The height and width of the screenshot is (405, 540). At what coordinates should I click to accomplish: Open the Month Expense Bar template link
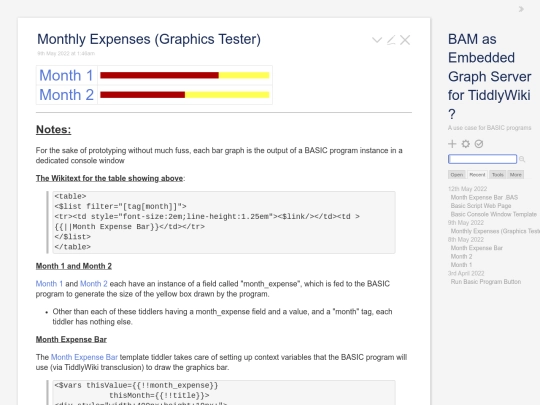(84, 357)
